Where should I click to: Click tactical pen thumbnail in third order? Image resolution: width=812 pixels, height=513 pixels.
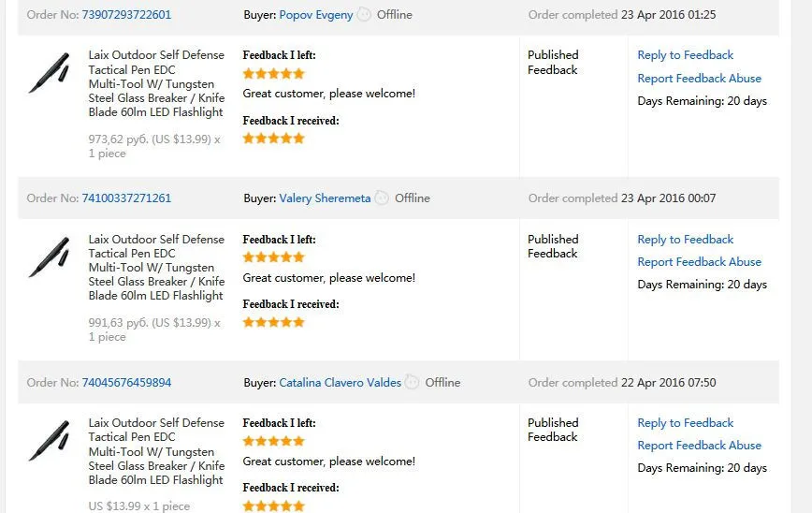pyautogui.click(x=50, y=440)
